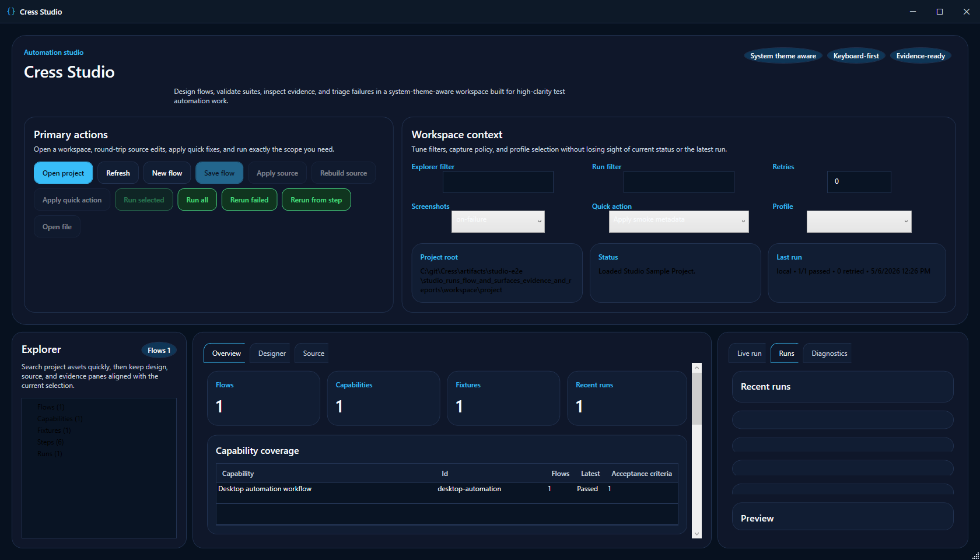Maximize the Cress Studio window
Image resolution: width=980 pixels, height=560 pixels.
(940, 12)
